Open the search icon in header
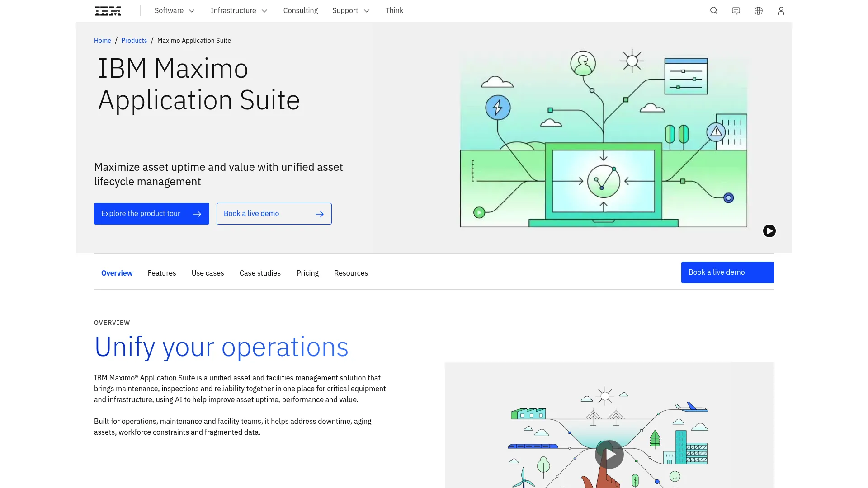This screenshot has height=488, width=868. coord(714,11)
